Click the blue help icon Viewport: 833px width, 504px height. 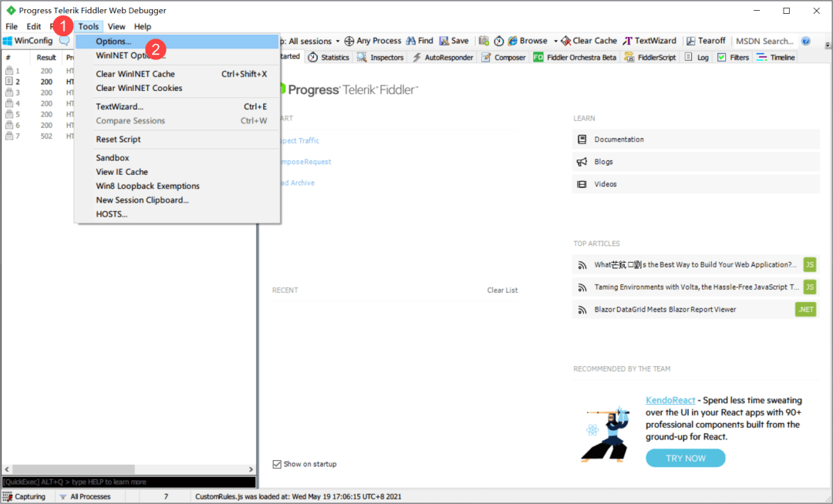tap(806, 41)
